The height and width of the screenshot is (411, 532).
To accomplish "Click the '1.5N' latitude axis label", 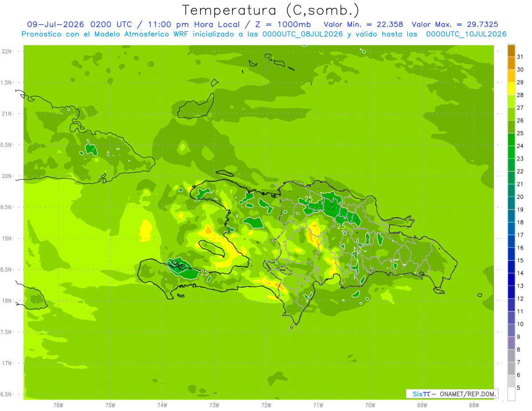I will 7,82.
